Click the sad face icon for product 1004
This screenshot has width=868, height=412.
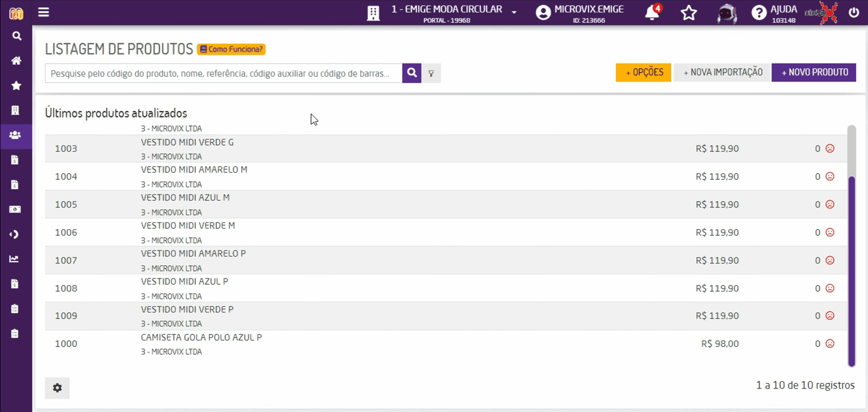830,176
